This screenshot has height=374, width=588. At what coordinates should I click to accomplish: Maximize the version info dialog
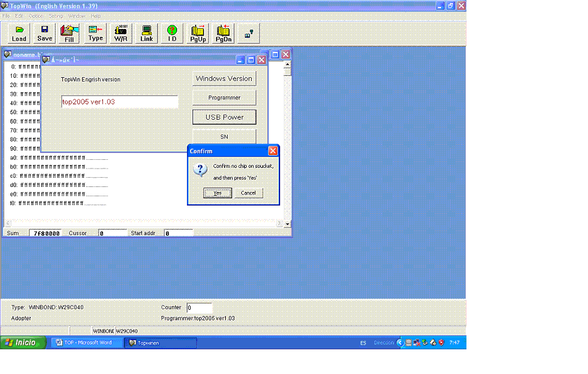(251, 60)
